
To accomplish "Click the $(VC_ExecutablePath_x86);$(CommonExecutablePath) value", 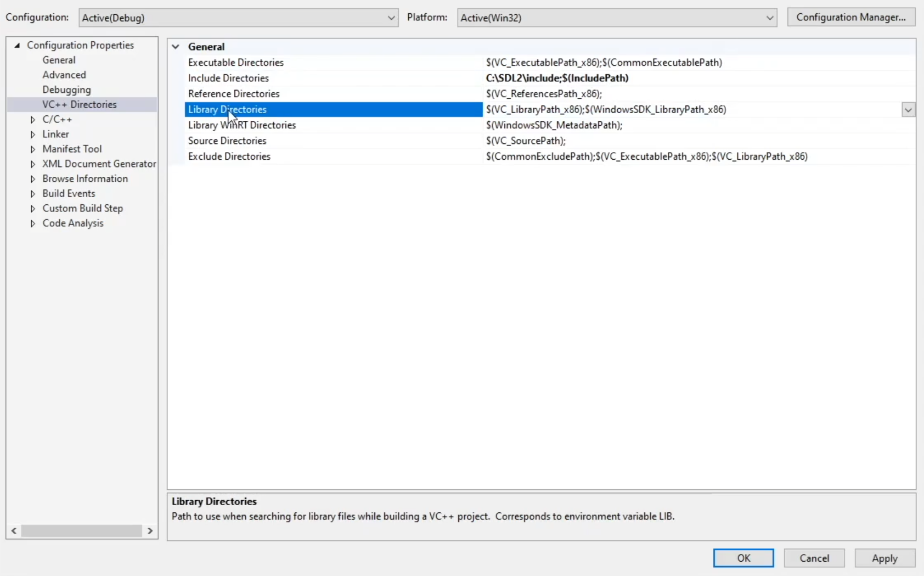I will (604, 63).
